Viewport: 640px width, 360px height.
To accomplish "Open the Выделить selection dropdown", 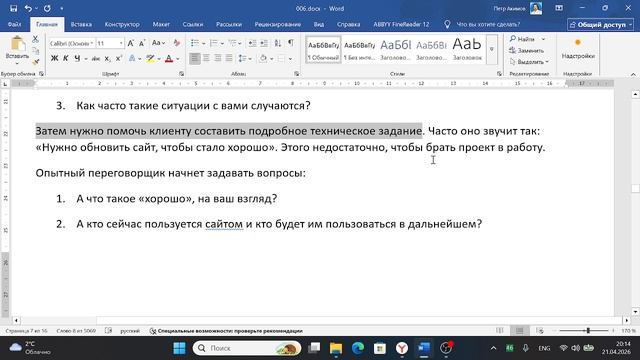I will click(x=529, y=62).
